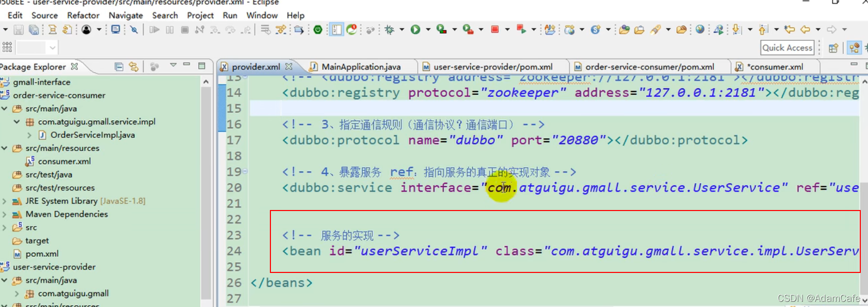Image resolution: width=868 pixels, height=307 pixels.
Task: Open the Package Explorer View Menu triangle
Action: pos(173,65)
